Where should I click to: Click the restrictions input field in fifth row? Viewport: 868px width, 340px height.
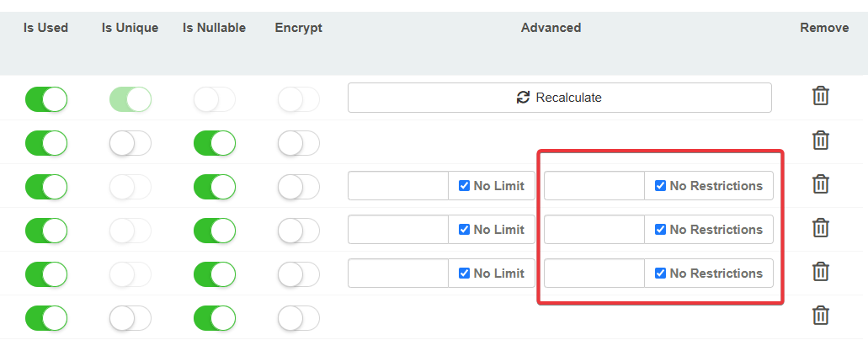pyautogui.click(x=594, y=274)
